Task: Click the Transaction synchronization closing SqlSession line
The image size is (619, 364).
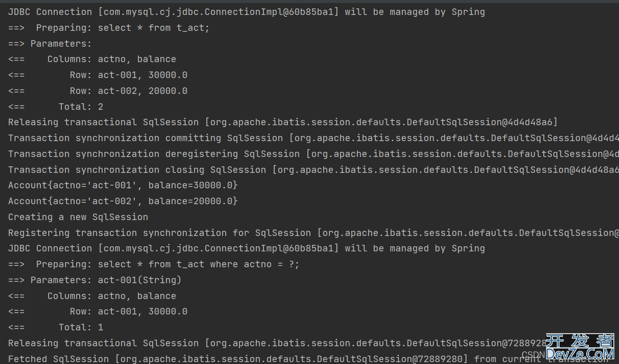Action: coord(313,170)
